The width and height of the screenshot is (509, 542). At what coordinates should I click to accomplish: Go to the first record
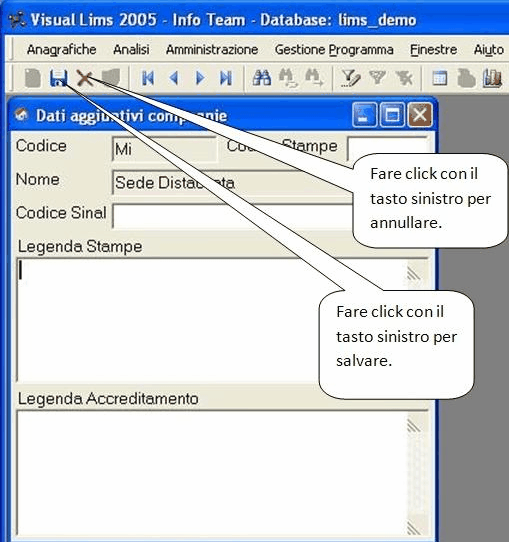pos(148,78)
